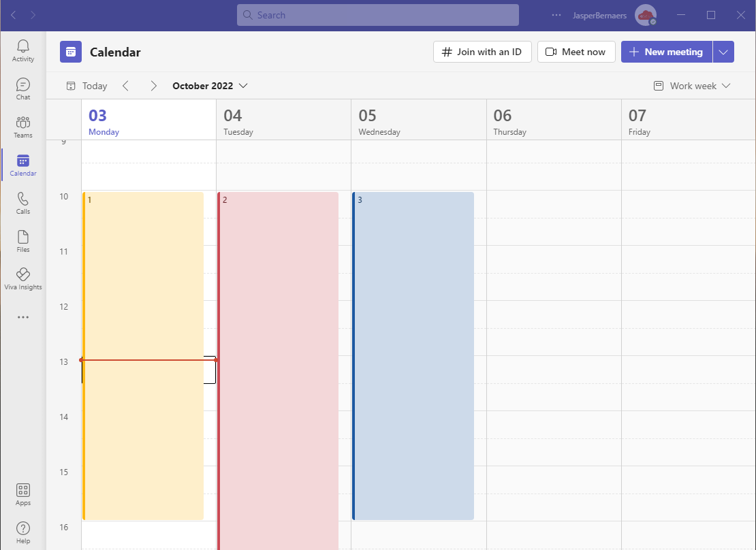Viewport: 756px width, 550px height.
Task: Click Join with an ID
Action: point(482,52)
